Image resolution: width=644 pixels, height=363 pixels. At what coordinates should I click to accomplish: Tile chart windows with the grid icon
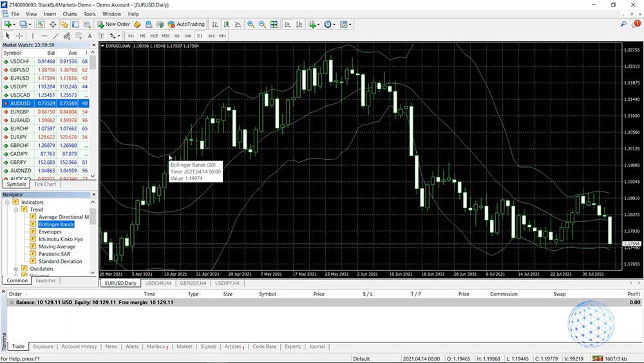click(x=274, y=25)
